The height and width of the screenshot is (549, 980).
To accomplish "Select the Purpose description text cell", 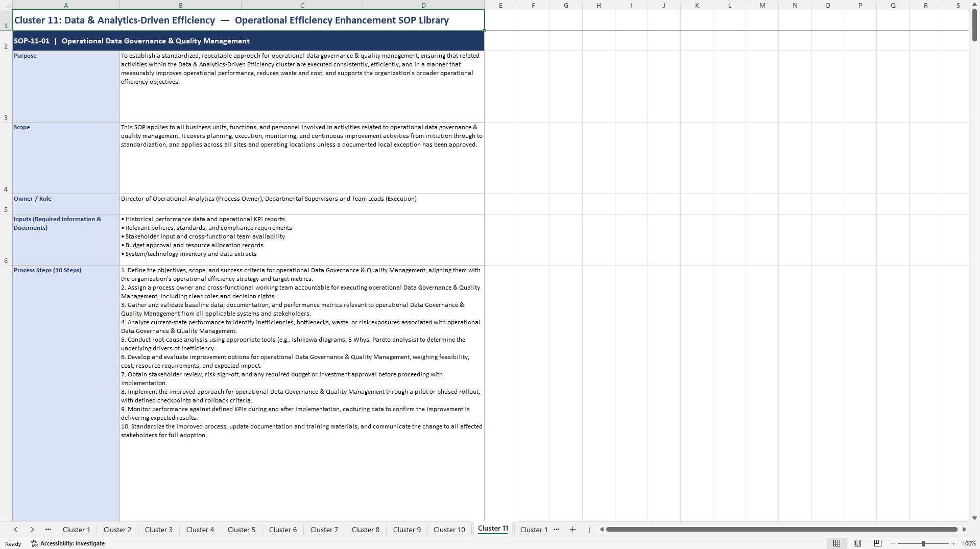I will [x=302, y=86].
